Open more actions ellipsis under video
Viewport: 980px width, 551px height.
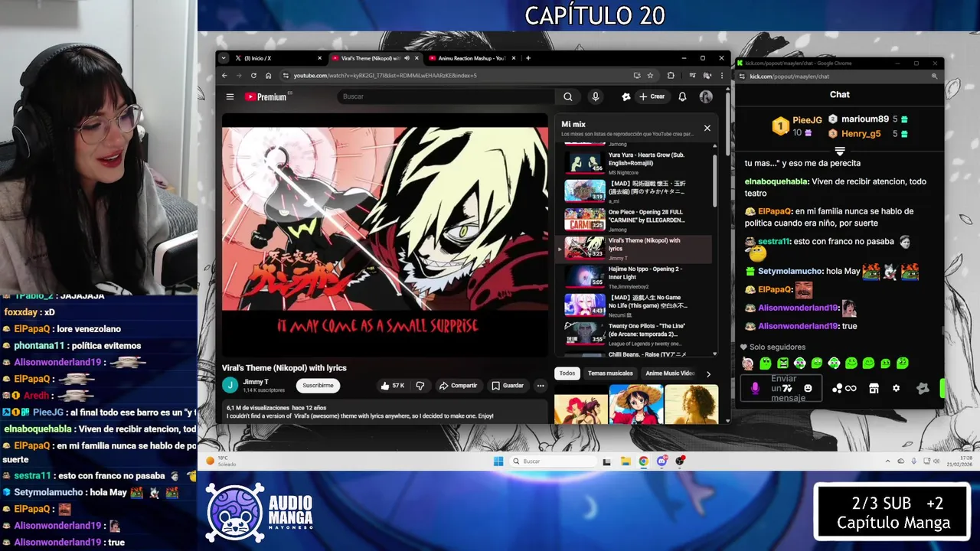click(x=541, y=386)
